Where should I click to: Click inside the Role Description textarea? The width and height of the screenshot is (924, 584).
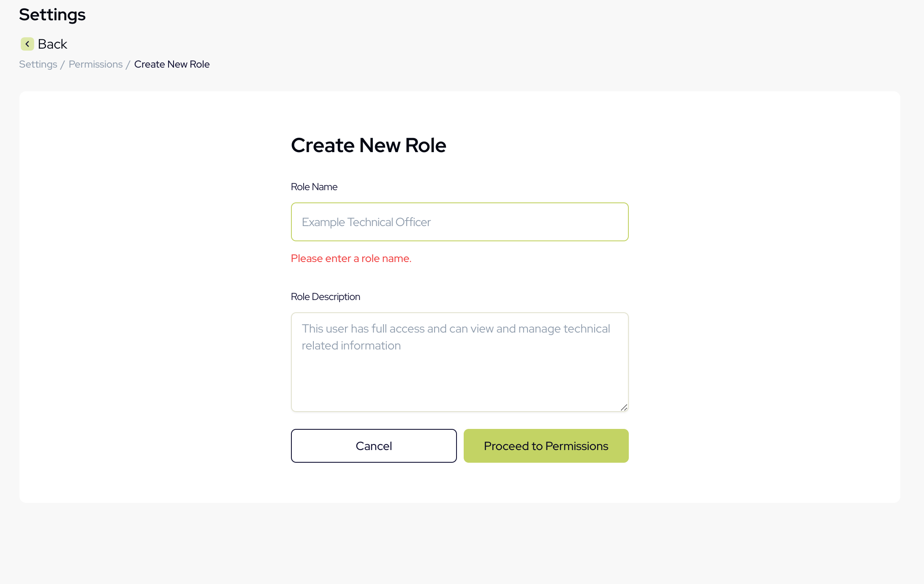(x=459, y=362)
